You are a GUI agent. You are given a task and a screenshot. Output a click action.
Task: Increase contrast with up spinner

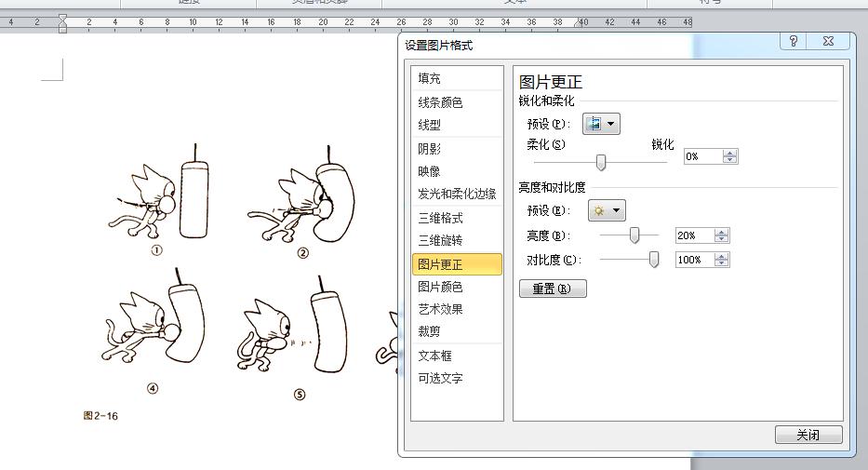coord(721,256)
